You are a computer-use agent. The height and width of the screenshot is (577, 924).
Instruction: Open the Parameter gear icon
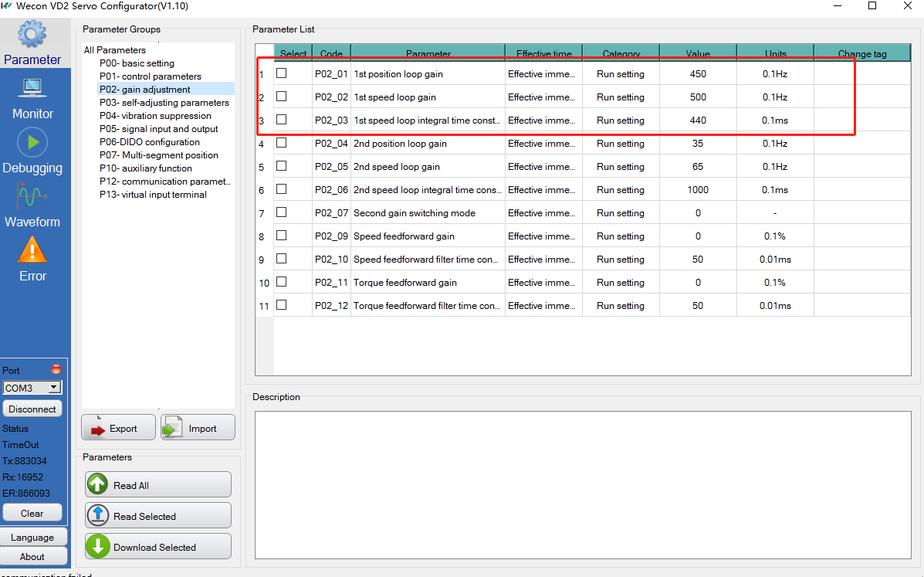click(x=32, y=36)
